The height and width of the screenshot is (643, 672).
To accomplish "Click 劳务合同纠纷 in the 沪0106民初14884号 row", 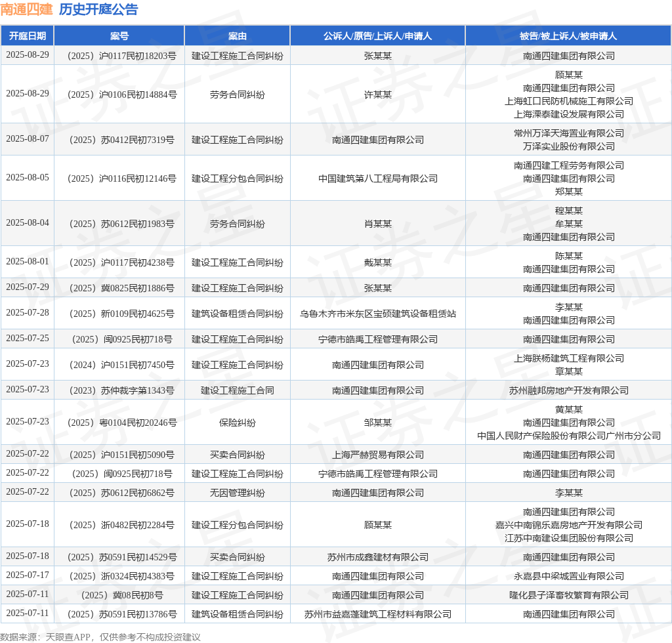I will click(238, 94).
